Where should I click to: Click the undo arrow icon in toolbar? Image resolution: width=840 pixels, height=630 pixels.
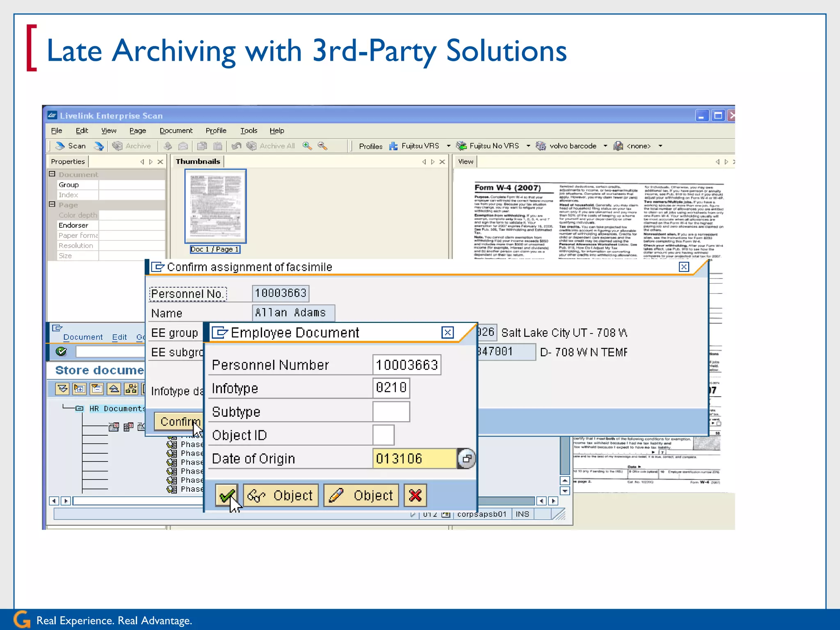236,146
